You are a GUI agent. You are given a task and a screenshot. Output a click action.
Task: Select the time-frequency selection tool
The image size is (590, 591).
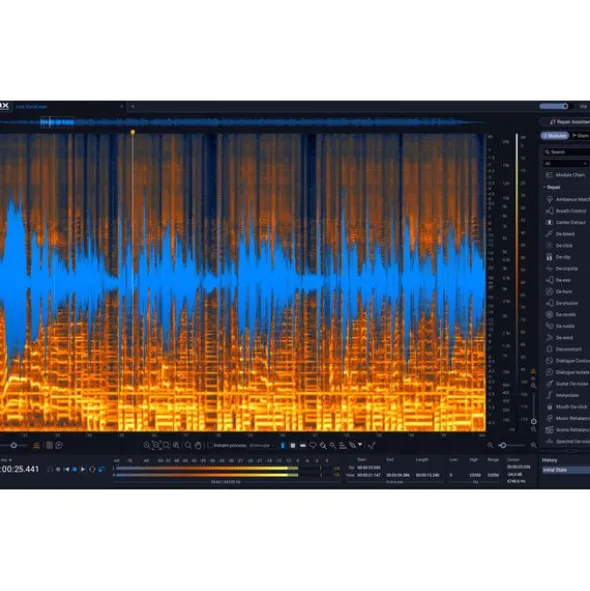pos(293,446)
